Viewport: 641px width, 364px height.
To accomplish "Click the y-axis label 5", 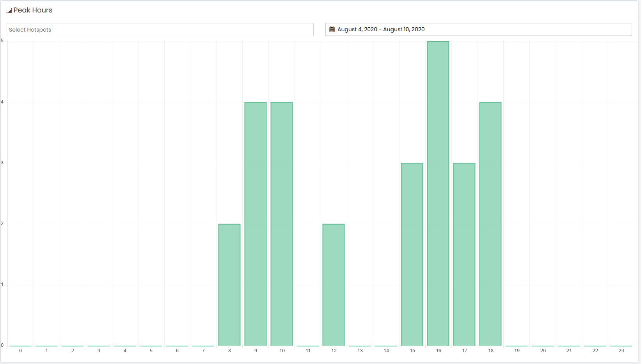I will [x=2, y=41].
